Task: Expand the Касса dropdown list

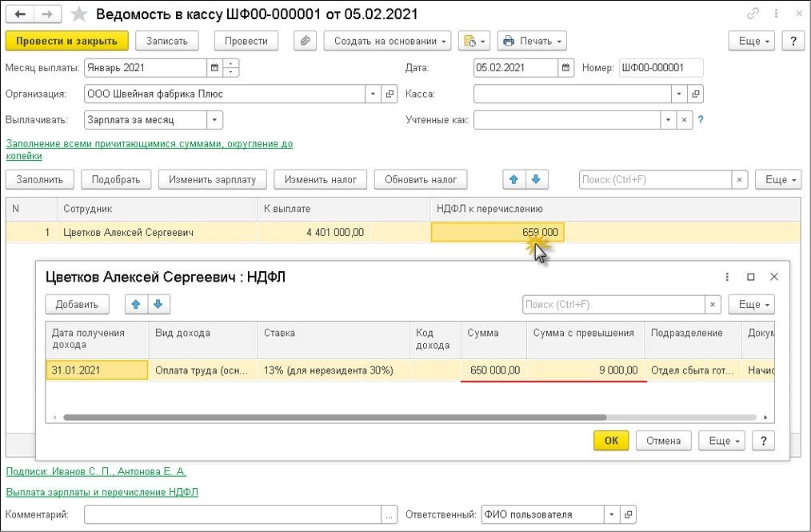Action: coord(678,94)
